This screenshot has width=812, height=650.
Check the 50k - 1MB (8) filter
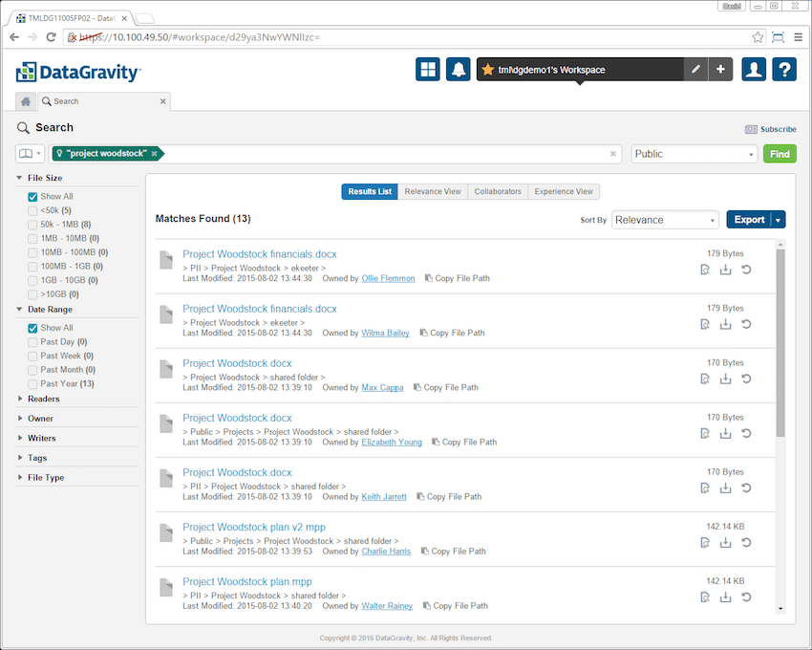32,225
